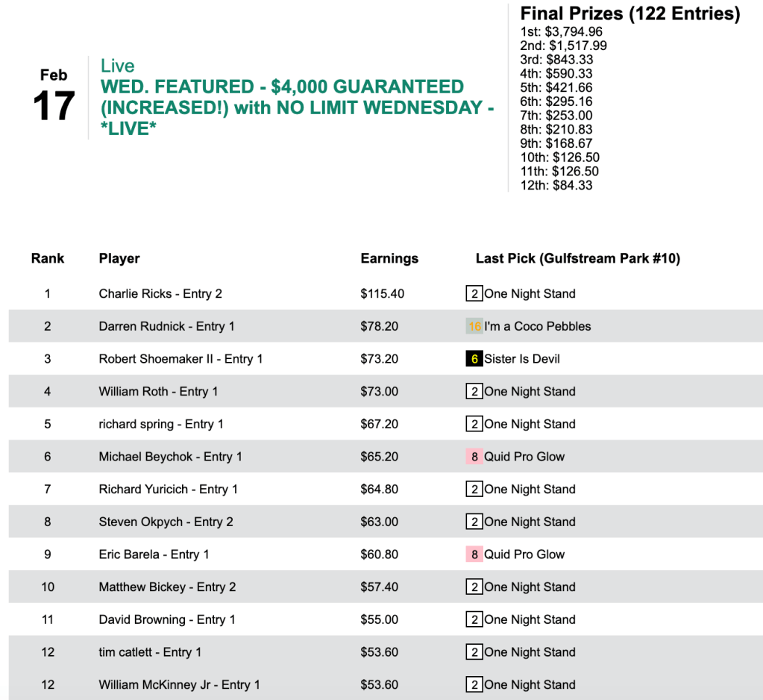Image resolution: width=763 pixels, height=700 pixels.
Task: Click Robert Shoemaker II - Entry 1
Action: [180, 359]
